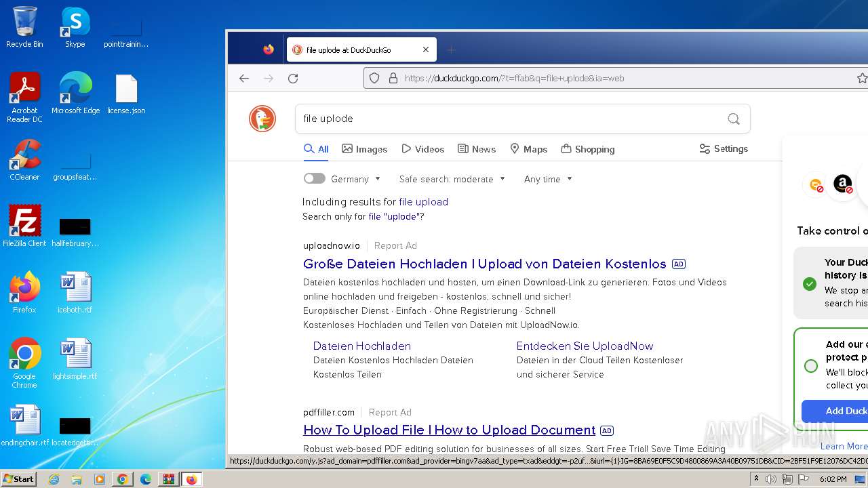Click Report Ad next to pdffiller.com
Image resolution: width=868 pixels, height=488 pixels.
pos(390,412)
